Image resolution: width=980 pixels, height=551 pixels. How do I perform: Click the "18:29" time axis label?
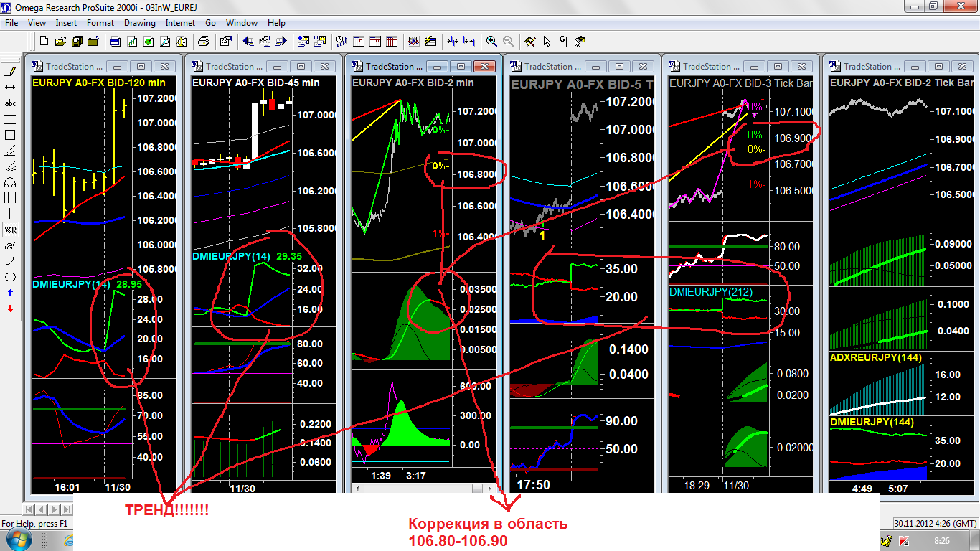point(697,486)
